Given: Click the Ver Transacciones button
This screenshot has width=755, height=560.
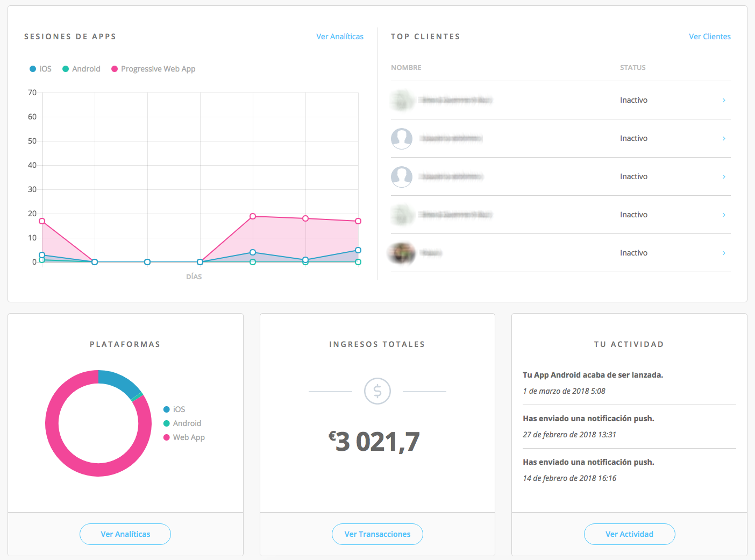Looking at the screenshot, I should pos(377,534).
